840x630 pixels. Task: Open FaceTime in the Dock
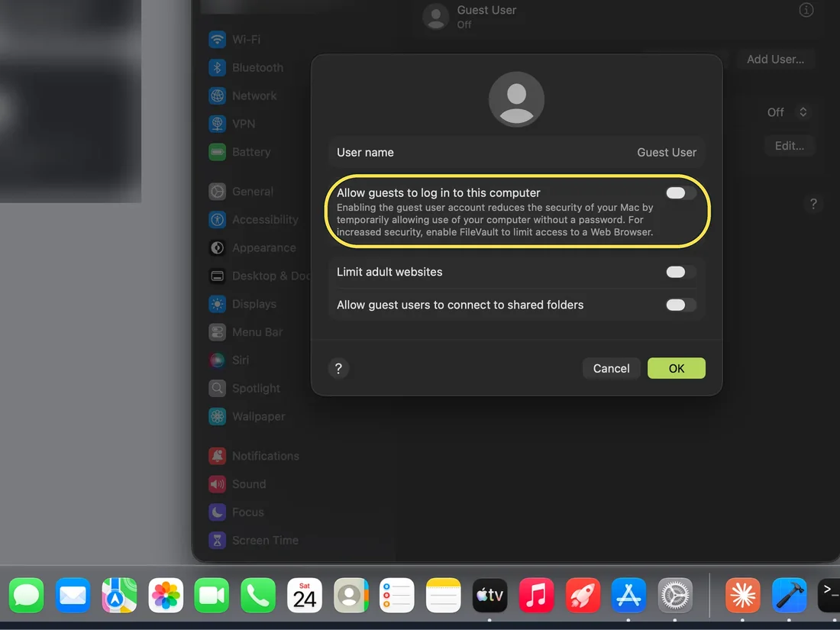(212, 595)
